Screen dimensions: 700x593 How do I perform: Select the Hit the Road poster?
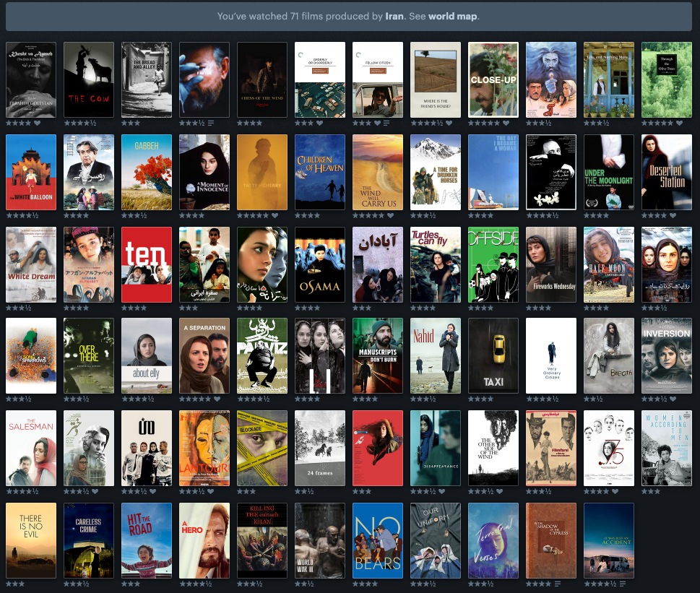click(x=147, y=541)
